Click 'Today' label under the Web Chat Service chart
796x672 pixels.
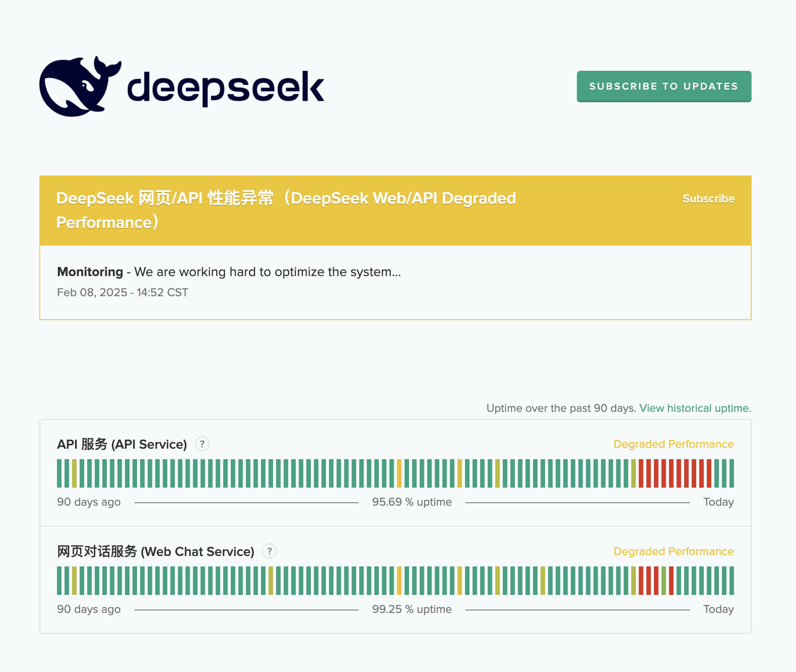(x=718, y=609)
